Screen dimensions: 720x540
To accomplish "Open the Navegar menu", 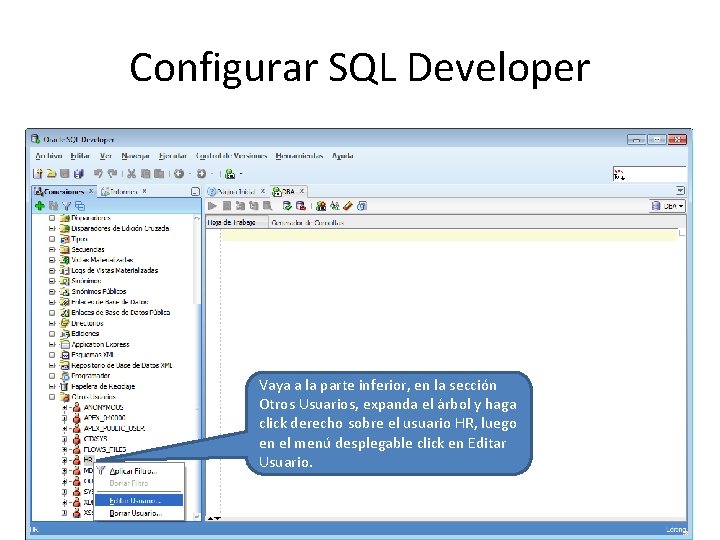I will pyautogui.click(x=135, y=156).
